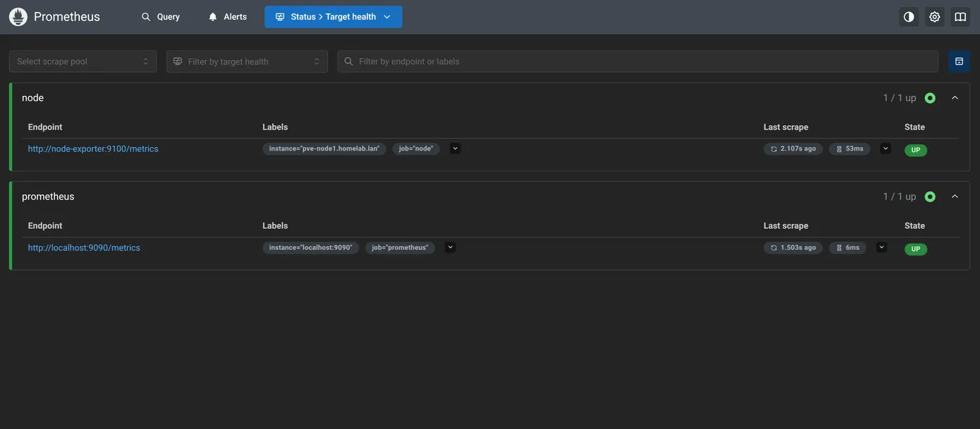Open the Alerts page
The image size is (980, 429).
(227, 17)
